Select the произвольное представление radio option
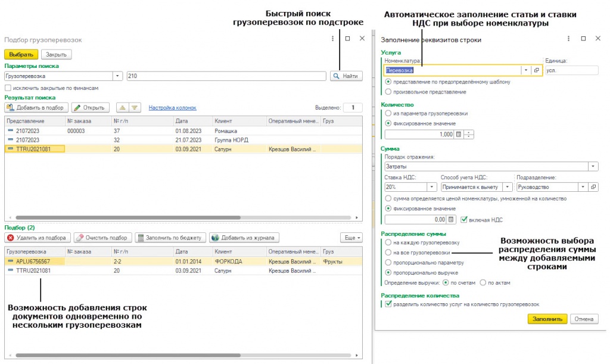 pyautogui.click(x=388, y=92)
